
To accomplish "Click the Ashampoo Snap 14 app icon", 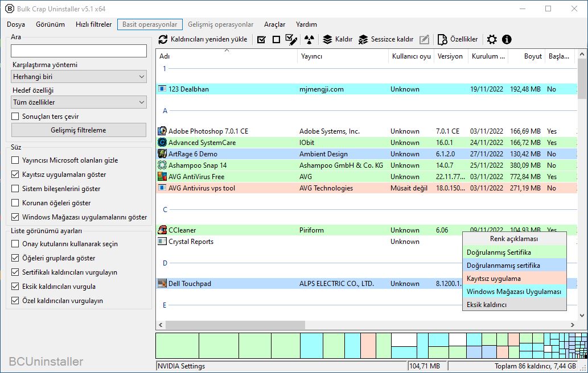I will pos(162,165).
